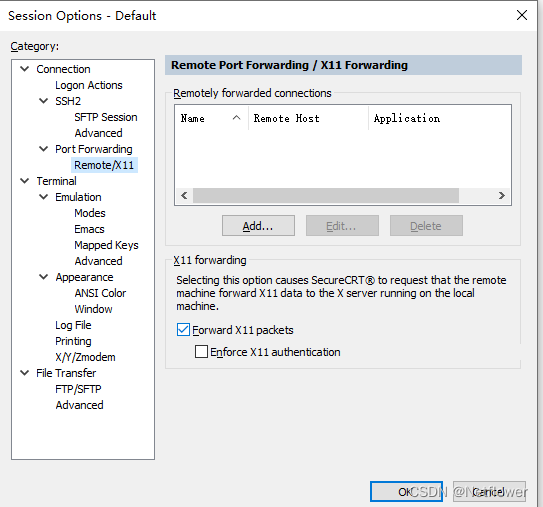Open SFTP Session settings
Viewport: 543px width, 507px height.
[x=106, y=117]
